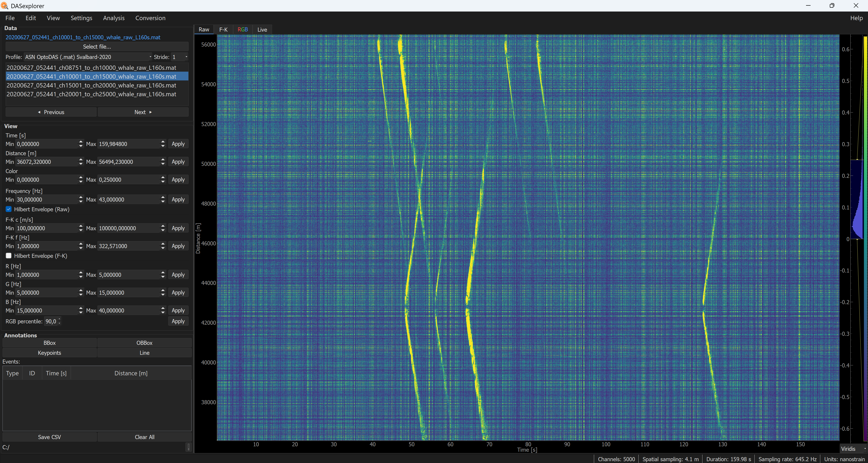Apply the G channel frequency range

178,292
